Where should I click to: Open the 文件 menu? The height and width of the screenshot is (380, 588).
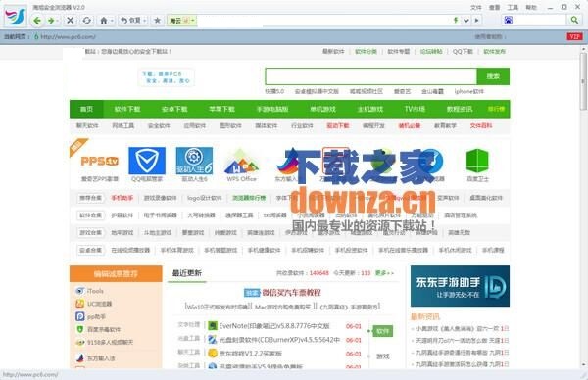pyautogui.click(x=476, y=7)
